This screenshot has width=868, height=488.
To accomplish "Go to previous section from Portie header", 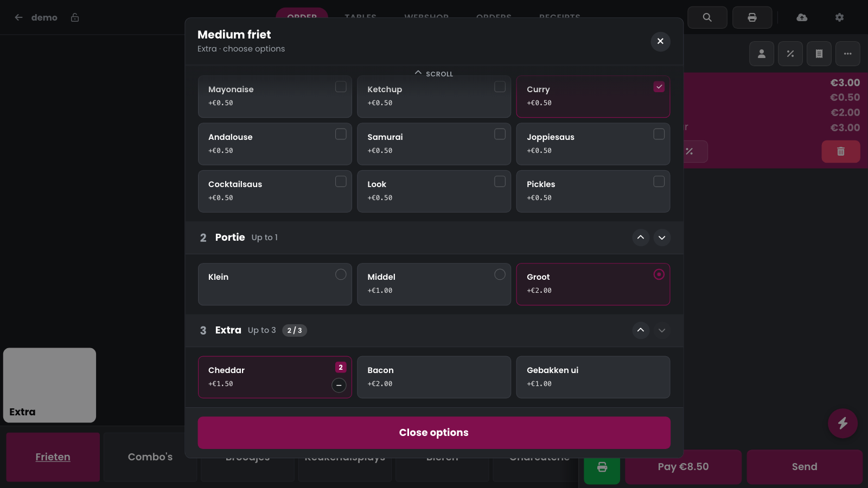I will tap(641, 237).
